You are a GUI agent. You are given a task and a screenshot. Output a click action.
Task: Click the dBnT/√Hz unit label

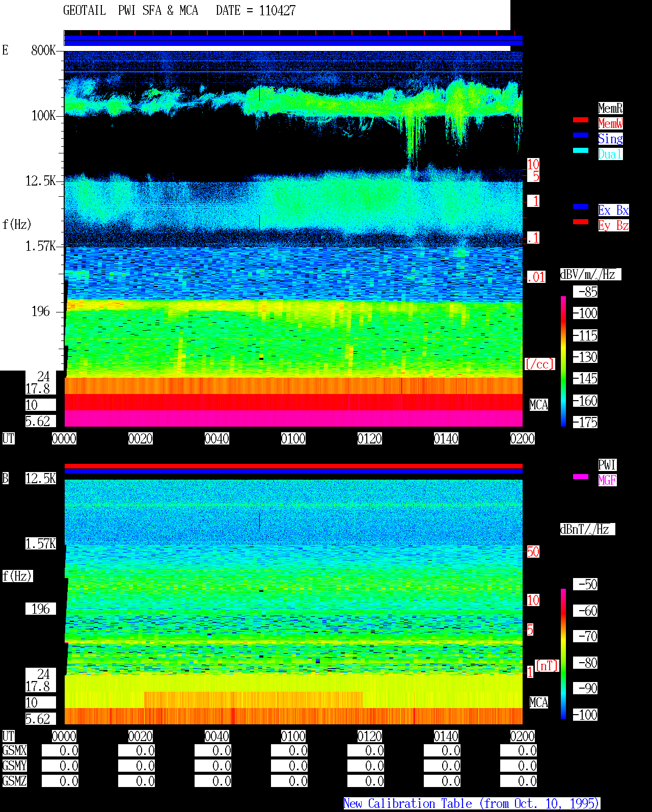click(587, 529)
